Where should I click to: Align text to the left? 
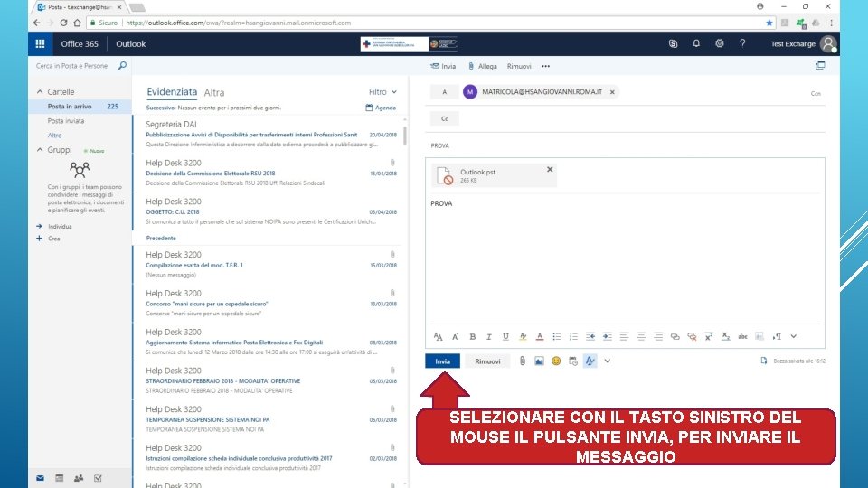(x=624, y=336)
